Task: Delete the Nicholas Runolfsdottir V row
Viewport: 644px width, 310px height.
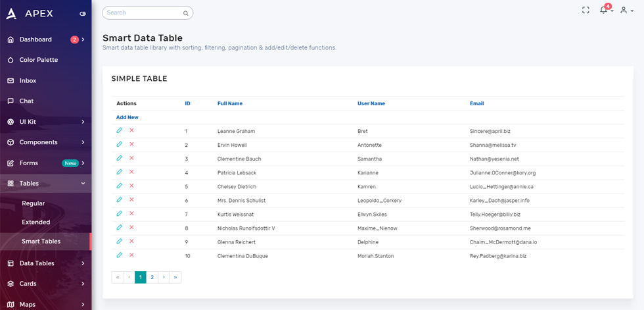Action: pos(131,227)
